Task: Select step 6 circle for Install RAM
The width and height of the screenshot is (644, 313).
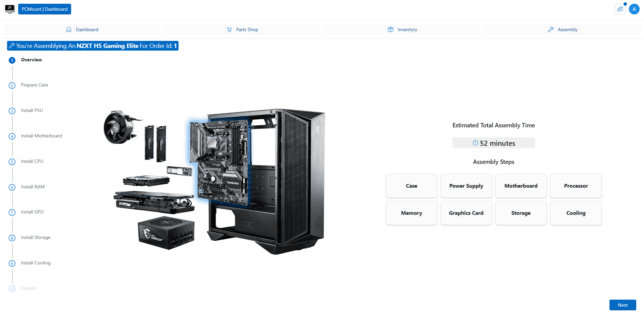Action: [12, 187]
